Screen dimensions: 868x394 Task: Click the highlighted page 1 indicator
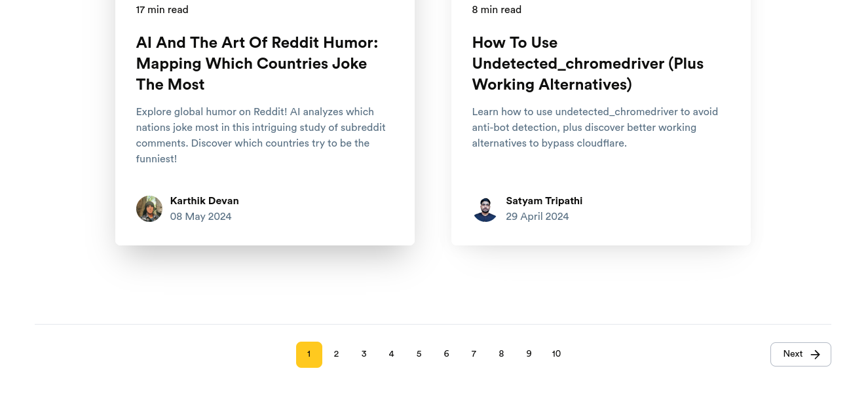[309, 354]
